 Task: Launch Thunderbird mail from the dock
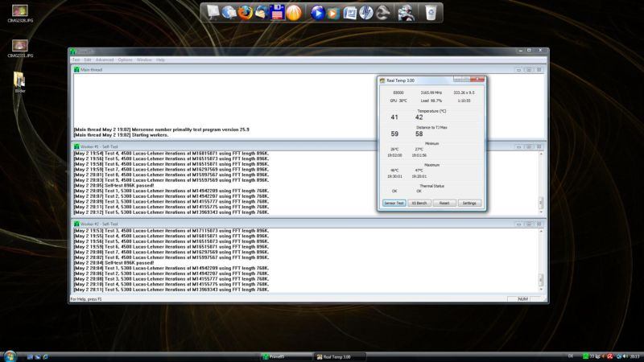point(261,12)
